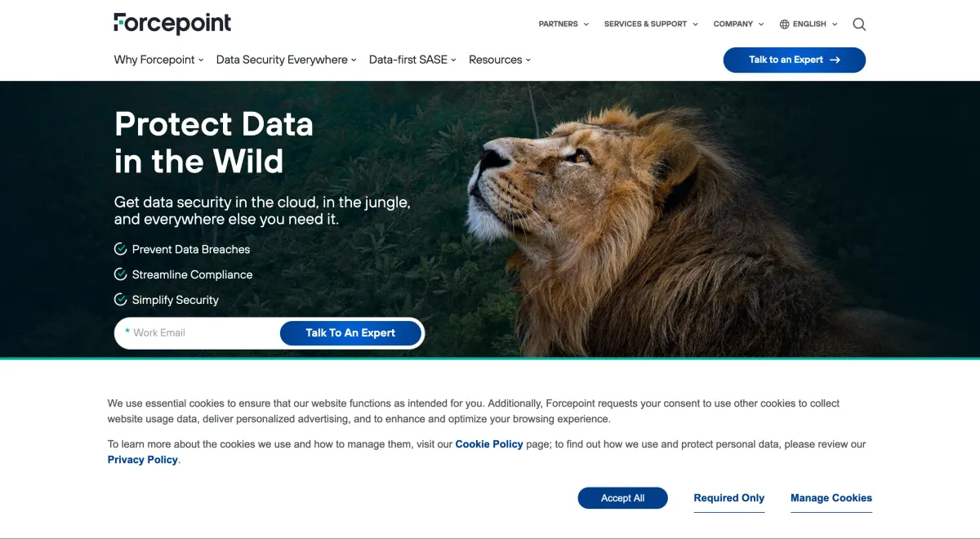Screen dimensions: 980x539
Task: Click the Prevent Data Breaches checkmark icon
Action: coord(121,249)
